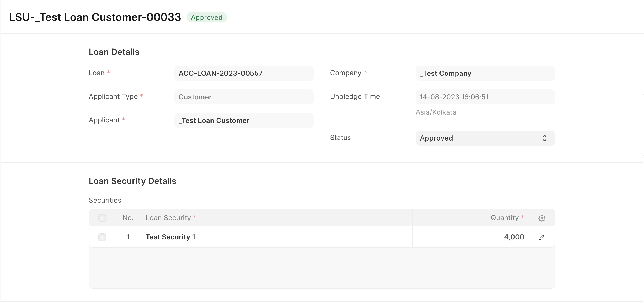The width and height of the screenshot is (644, 302).
Task: Click the Approved status badge near title
Action: click(207, 17)
